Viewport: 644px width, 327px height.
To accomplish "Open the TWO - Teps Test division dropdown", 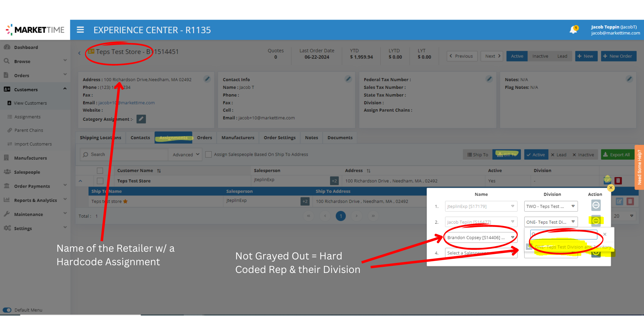I will (x=551, y=206).
